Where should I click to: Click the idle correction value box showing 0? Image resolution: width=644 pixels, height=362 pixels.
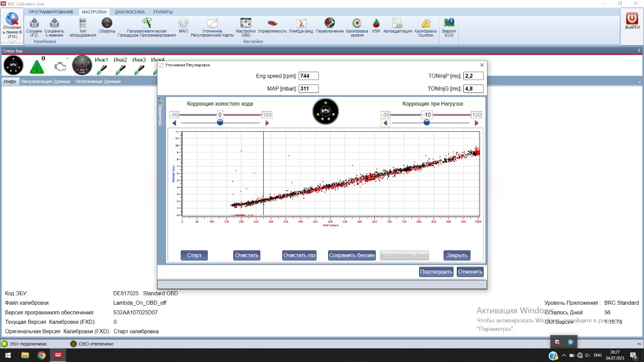220,115
